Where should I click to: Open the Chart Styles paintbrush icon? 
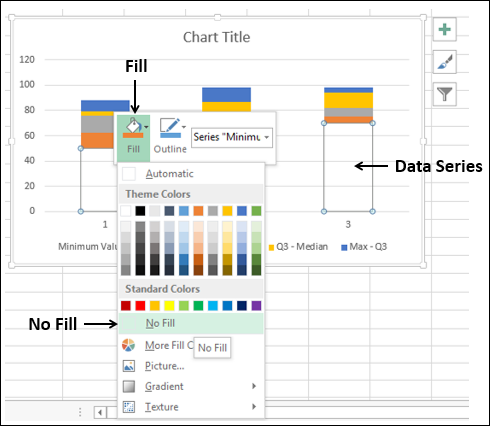[445, 62]
